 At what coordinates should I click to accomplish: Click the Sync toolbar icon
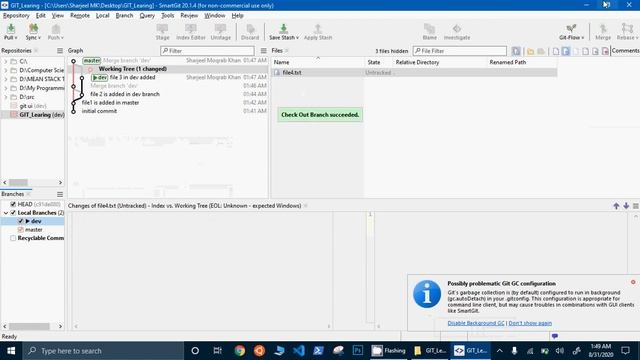[33, 31]
